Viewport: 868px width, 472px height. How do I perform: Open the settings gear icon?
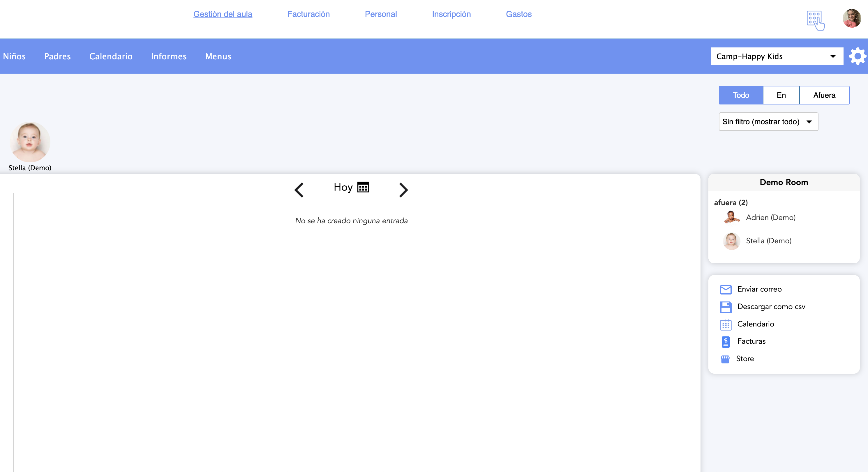(857, 56)
